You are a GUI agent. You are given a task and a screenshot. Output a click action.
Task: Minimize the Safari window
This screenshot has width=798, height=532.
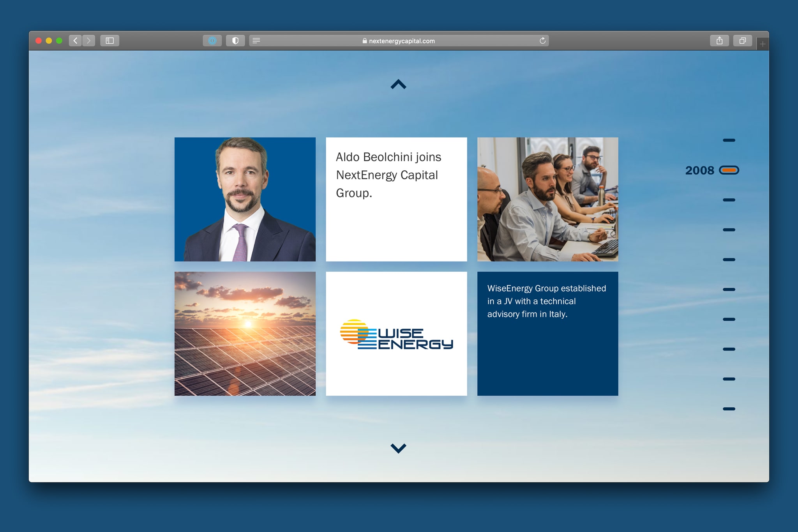point(49,41)
